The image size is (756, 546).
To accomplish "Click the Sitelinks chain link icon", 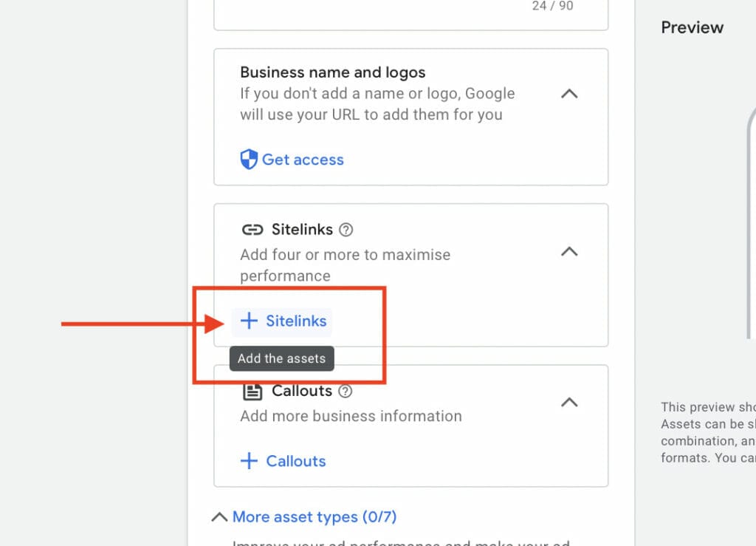I will click(252, 230).
